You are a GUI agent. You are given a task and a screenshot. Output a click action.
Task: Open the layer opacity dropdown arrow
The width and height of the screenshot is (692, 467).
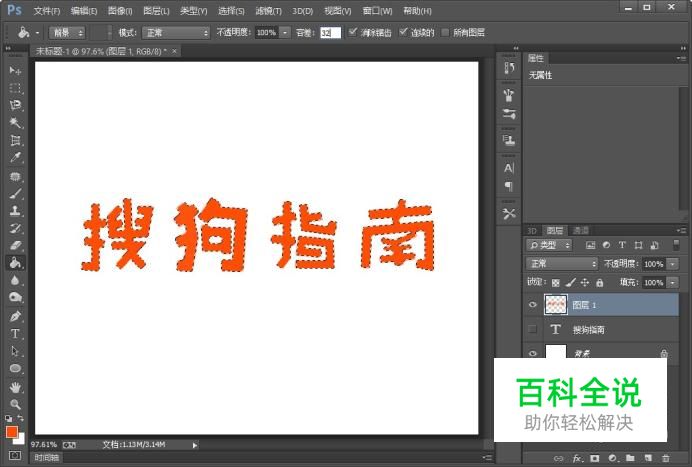[673, 264]
